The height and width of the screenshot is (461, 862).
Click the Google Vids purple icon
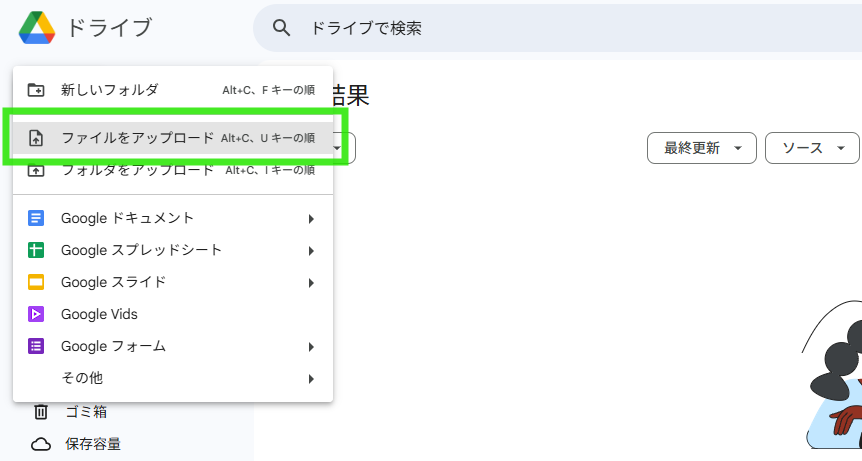36,314
